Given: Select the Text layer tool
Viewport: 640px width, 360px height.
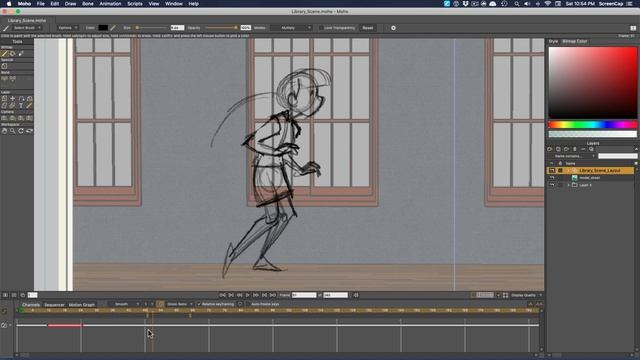Looking at the screenshot, I should pyautogui.click(x=21, y=105).
